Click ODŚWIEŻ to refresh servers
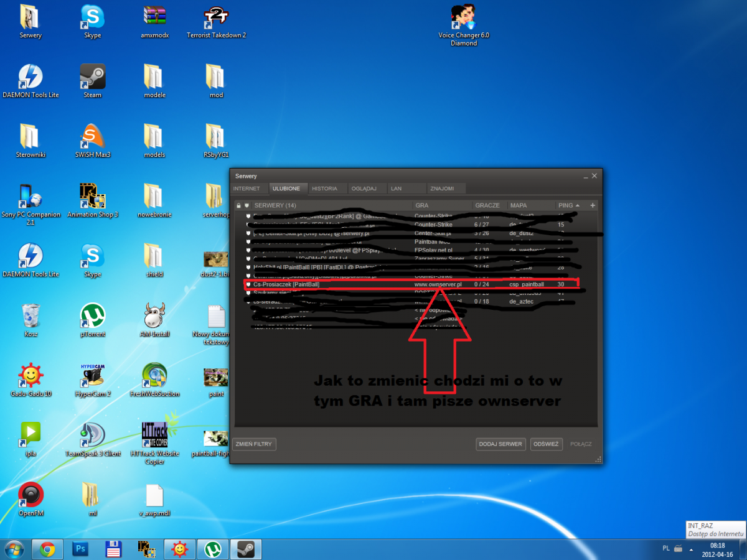The width and height of the screenshot is (747, 560). (547, 444)
